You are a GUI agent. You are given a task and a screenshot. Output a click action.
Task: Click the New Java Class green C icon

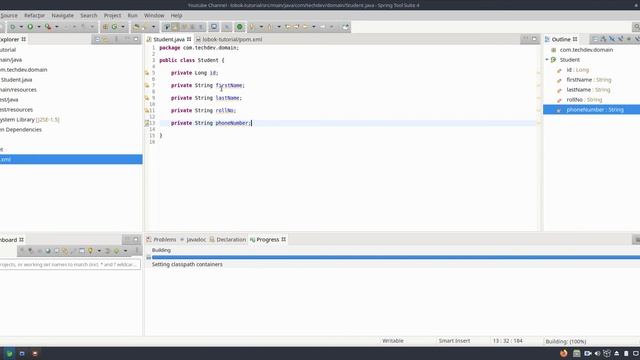click(x=114, y=27)
